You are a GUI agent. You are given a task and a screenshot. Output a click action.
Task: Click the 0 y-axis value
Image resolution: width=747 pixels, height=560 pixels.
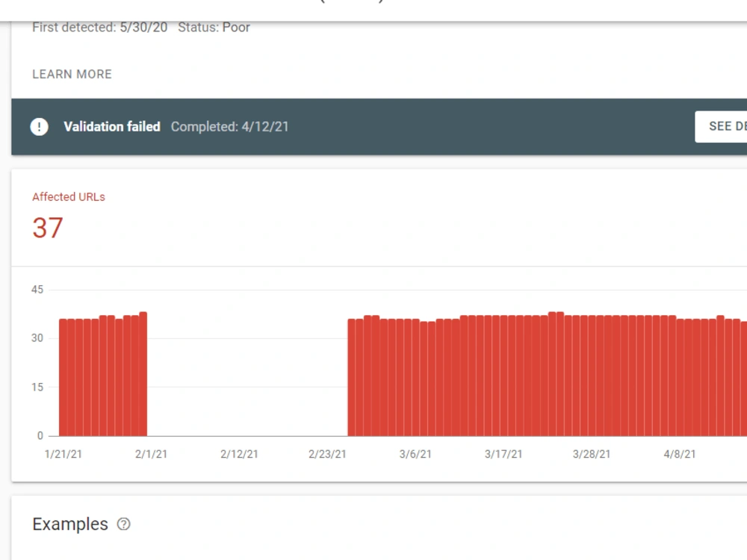pyautogui.click(x=40, y=436)
